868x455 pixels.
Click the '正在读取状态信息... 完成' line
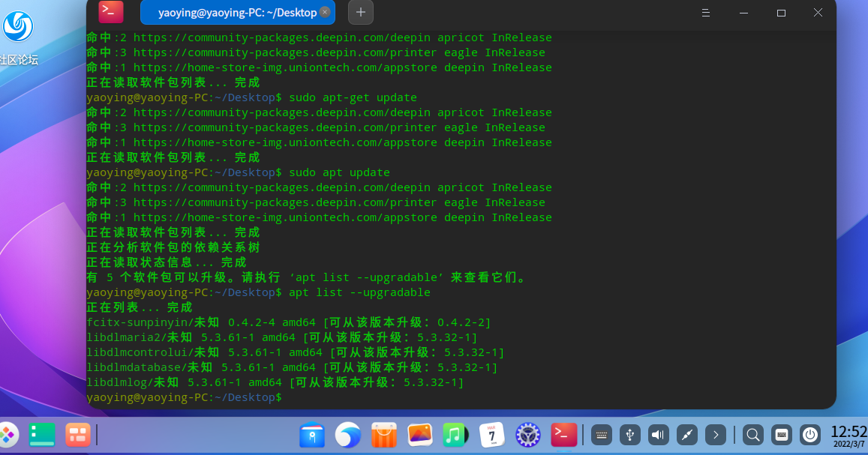(167, 262)
